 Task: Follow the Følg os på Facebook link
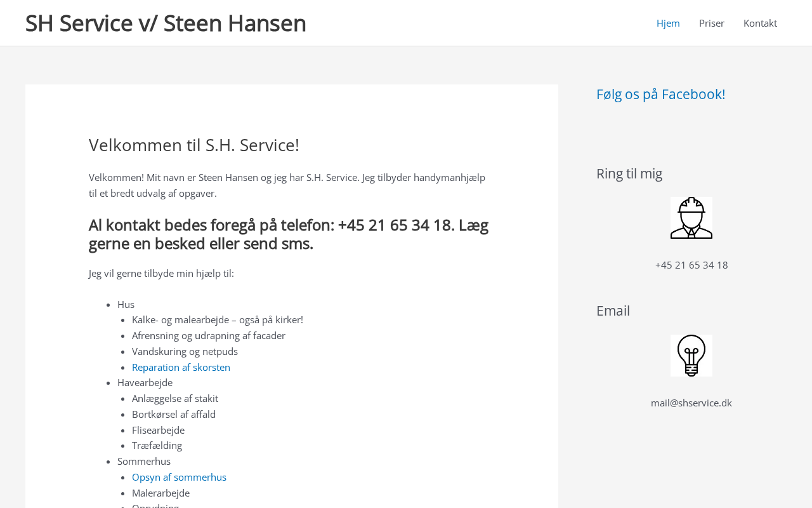tap(660, 94)
